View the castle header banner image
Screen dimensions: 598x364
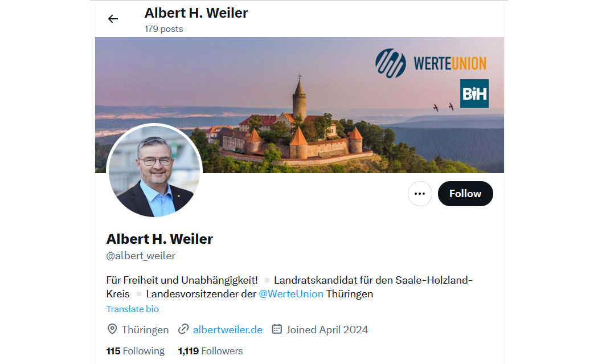(300, 105)
